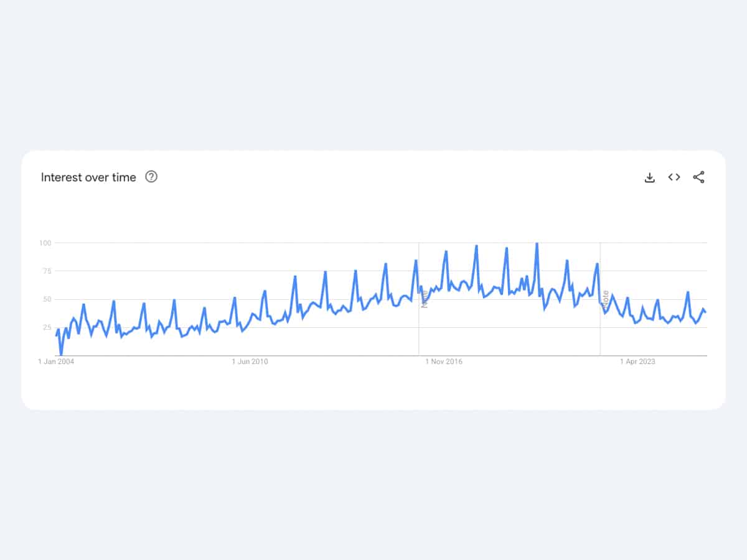Open the embed code icon

[674, 177]
